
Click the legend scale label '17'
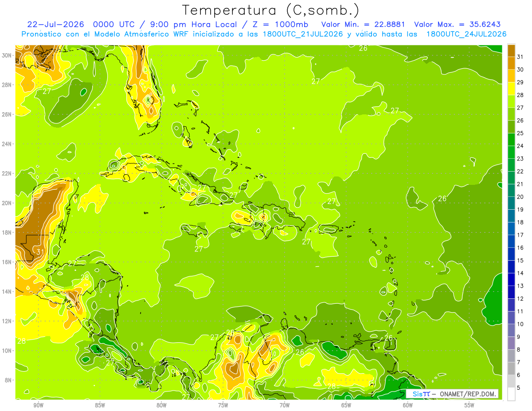point(520,235)
